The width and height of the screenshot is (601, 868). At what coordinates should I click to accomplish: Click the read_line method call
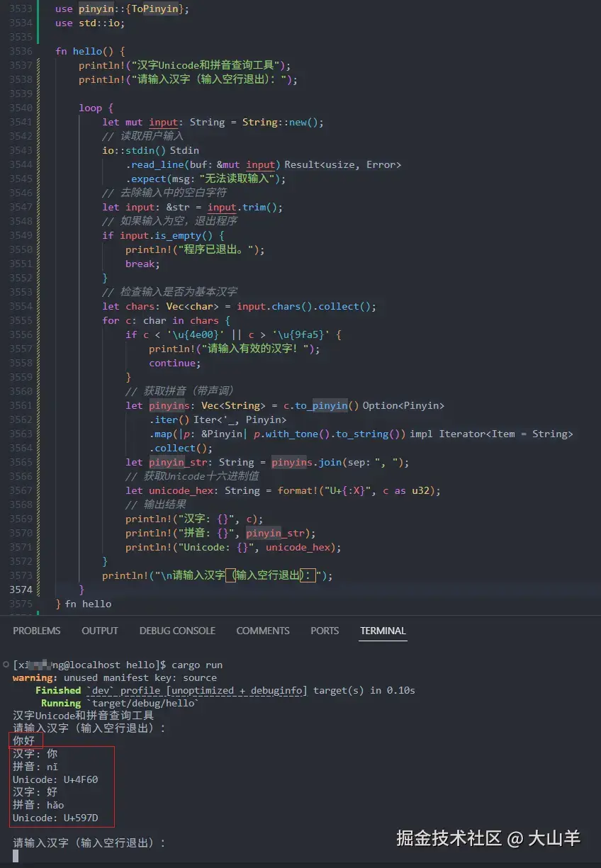pos(154,164)
